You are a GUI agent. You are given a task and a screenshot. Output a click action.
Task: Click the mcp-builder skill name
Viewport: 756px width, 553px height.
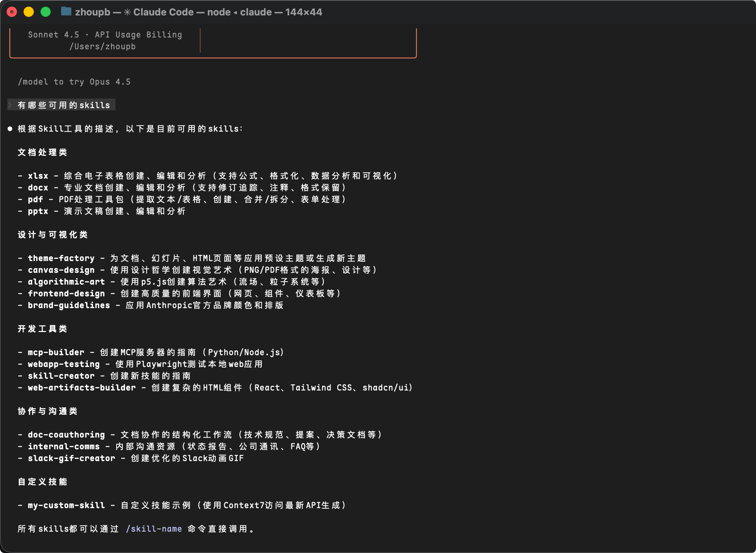coord(56,352)
